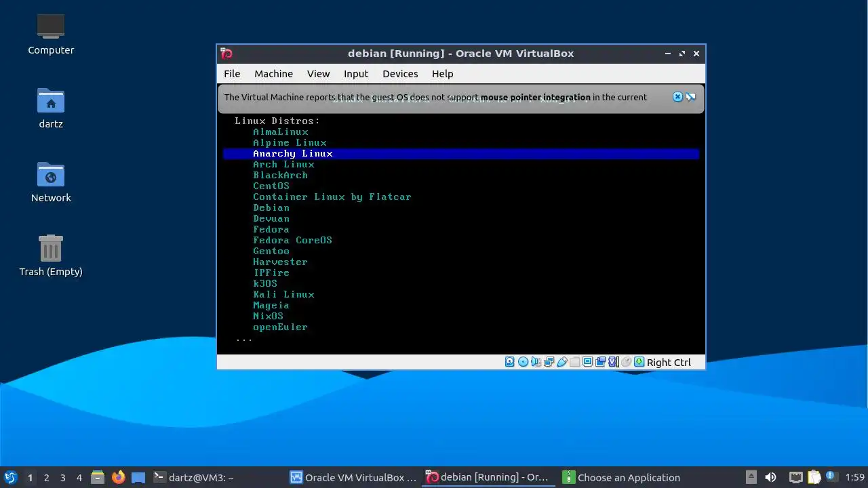Click the recording indicator icon in status bar
Image resolution: width=868 pixels, height=488 pixels.
600,362
